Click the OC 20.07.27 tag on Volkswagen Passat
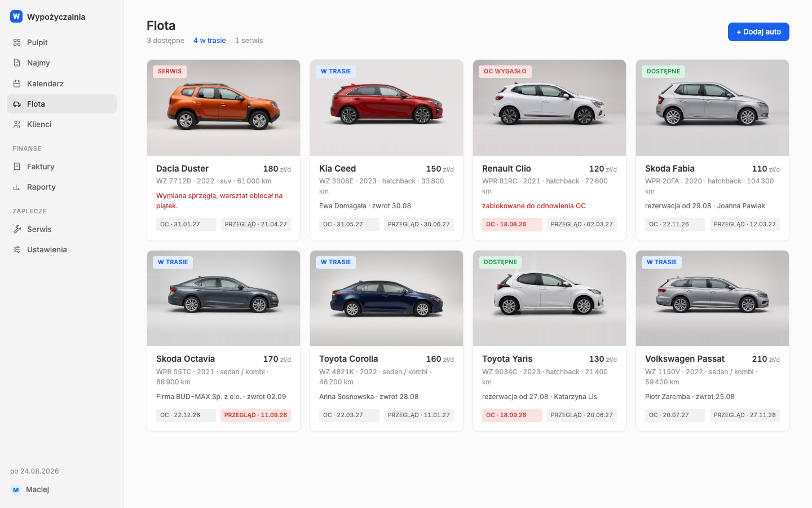This screenshot has height=508, width=812. coord(675,415)
